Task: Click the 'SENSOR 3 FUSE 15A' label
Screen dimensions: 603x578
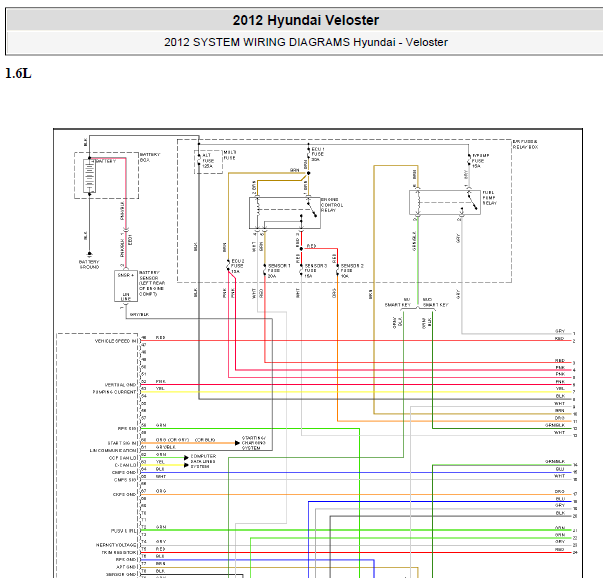Action: click(x=315, y=271)
